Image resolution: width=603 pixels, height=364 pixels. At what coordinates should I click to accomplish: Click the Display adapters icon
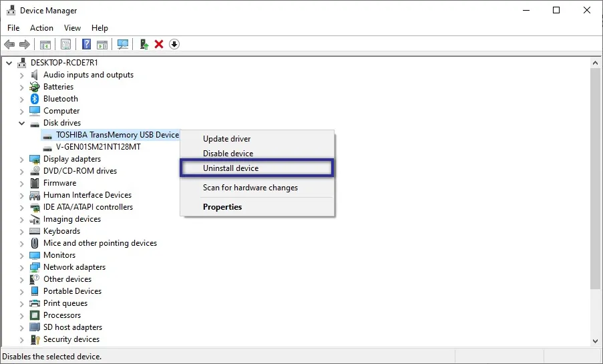(x=35, y=159)
